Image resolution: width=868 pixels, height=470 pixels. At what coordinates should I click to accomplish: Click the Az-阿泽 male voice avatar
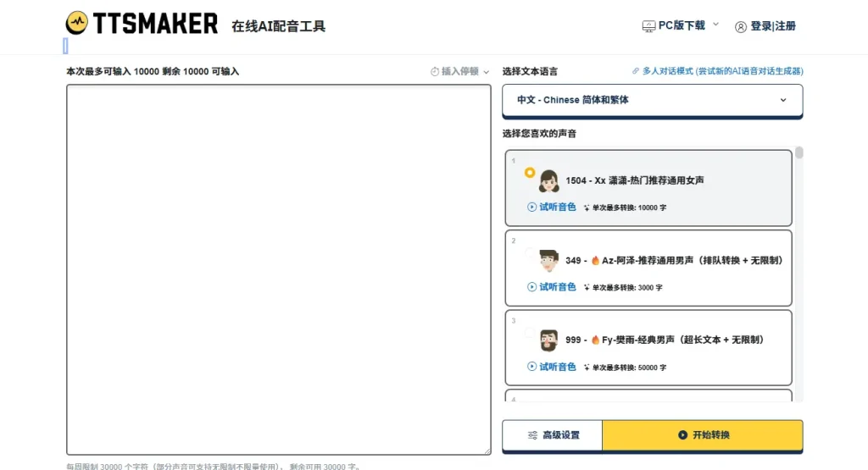coord(548,261)
